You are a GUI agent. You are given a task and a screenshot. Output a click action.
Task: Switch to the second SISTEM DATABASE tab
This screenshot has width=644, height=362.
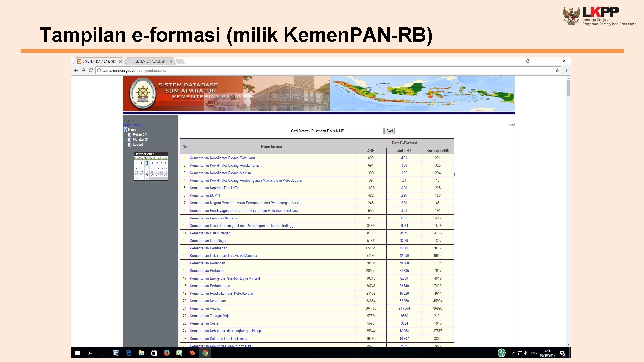[150, 61]
